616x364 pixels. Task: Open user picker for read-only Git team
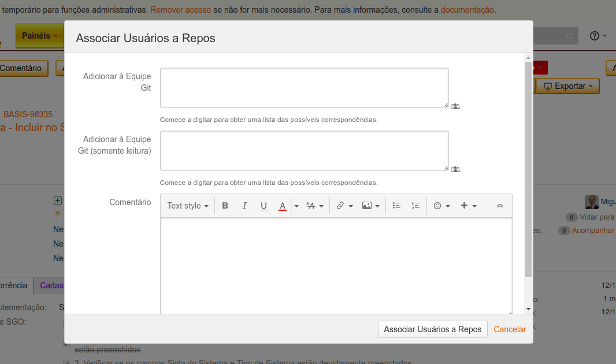coord(455,169)
